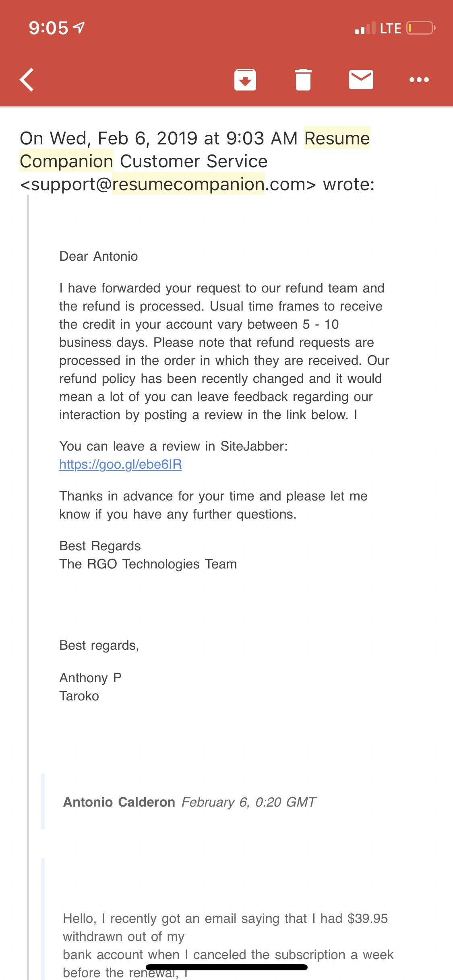Image resolution: width=453 pixels, height=980 pixels.
Task: Tap the $39.95 amount in quoted message
Action: [x=367, y=918]
